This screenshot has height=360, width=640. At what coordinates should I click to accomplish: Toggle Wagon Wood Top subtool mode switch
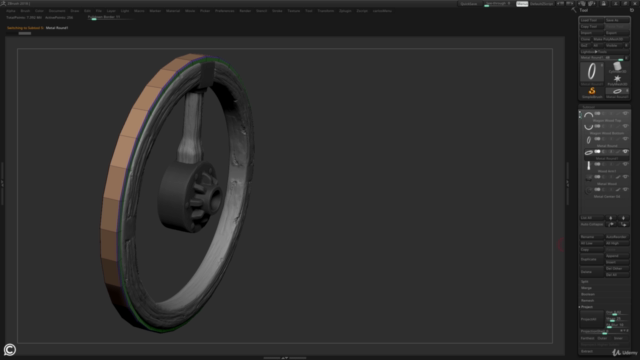click(x=598, y=113)
